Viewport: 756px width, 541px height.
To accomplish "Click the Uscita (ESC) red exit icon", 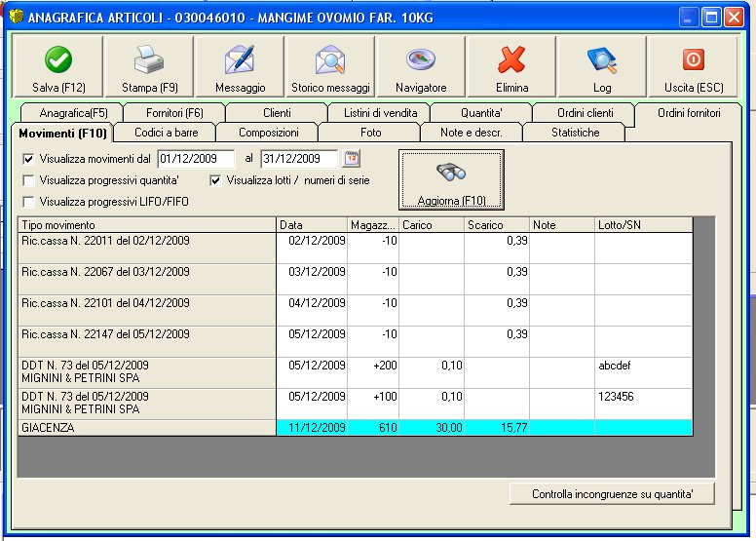I will click(x=693, y=60).
